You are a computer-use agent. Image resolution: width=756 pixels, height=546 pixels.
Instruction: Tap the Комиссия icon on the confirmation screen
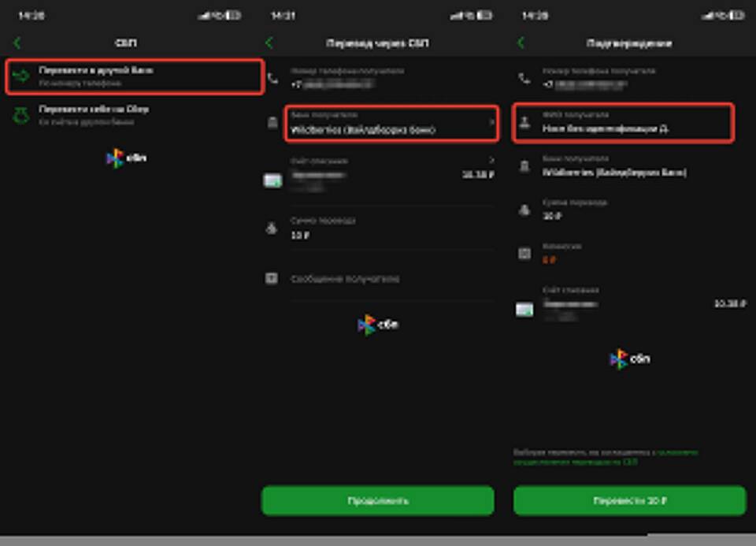[524, 253]
